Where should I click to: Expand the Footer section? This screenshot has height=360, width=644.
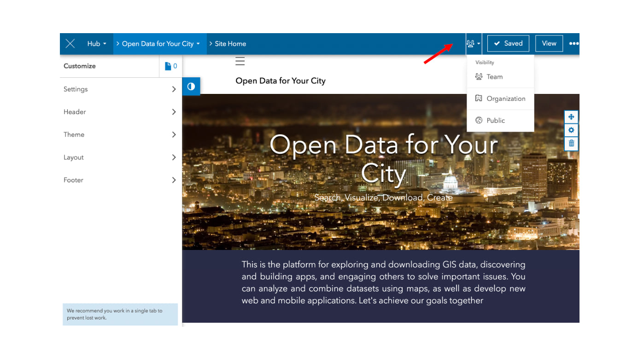(x=121, y=180)
